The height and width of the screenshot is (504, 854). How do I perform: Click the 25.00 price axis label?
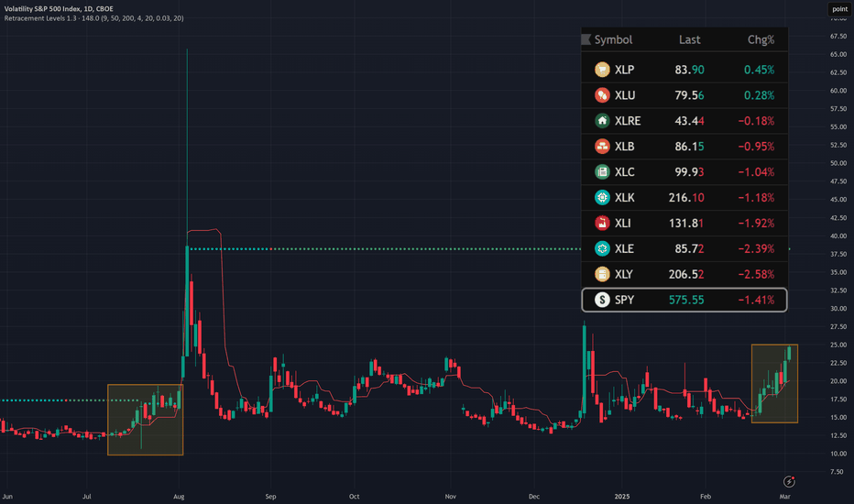(x=838, y=345)
